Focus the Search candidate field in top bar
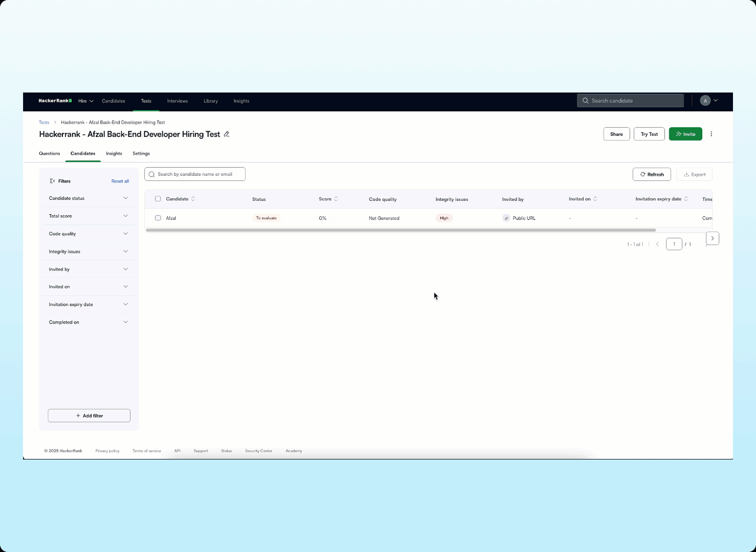The width and height of the screenshot is (756, 552). pyautogui.click(x=630, y=101)
